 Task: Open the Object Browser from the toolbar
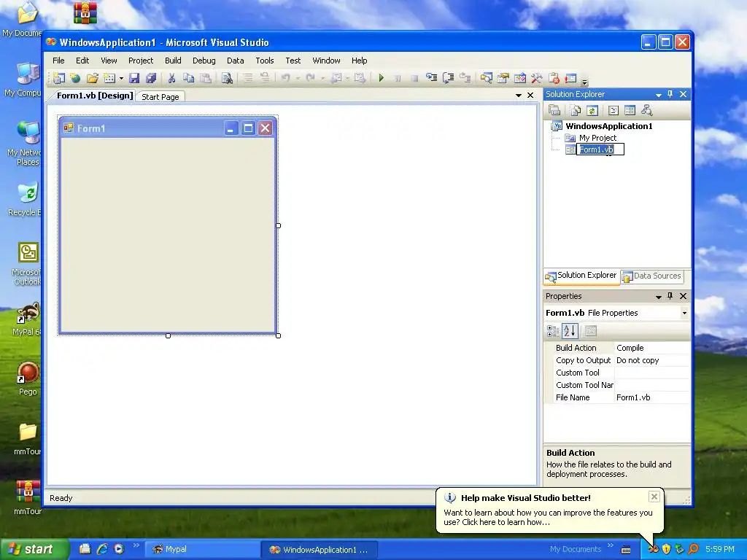[519, 78]
